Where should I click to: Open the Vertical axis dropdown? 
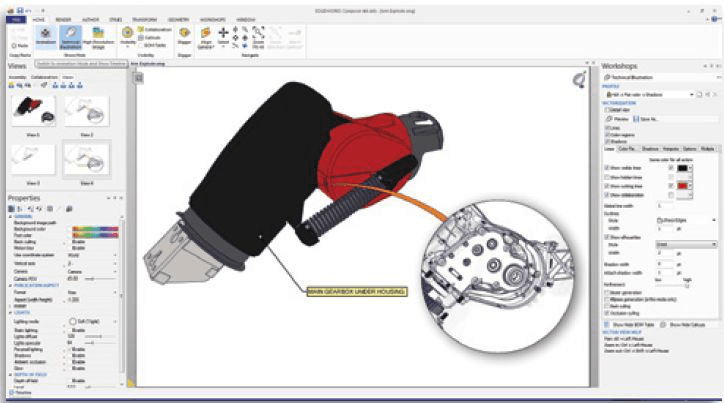pyautogui.click(x=92, y=263)
